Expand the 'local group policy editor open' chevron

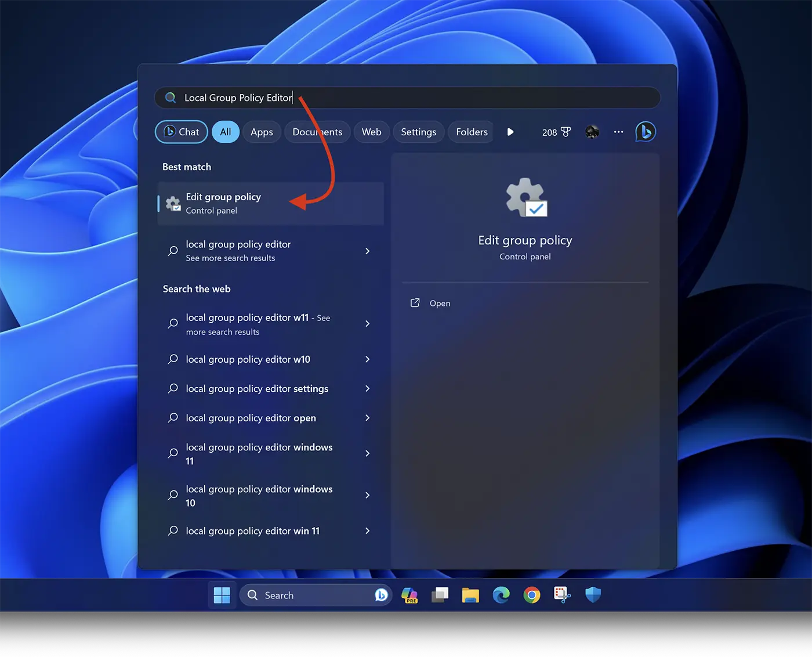tap(367, 418)
